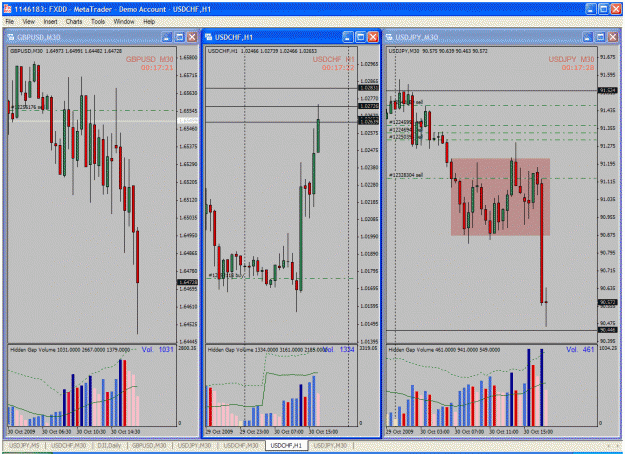
Task: Open the File menu
Action: [x=10, y=22]
